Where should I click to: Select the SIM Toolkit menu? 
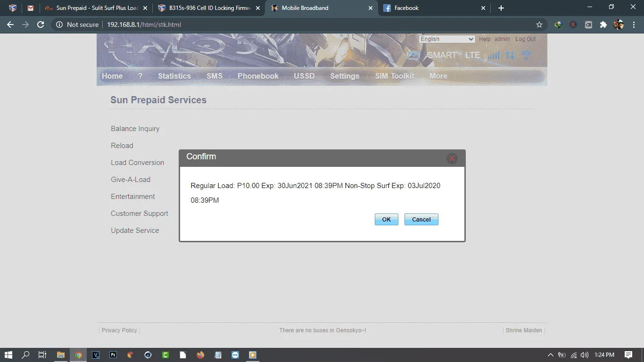(x=395, y=76)
